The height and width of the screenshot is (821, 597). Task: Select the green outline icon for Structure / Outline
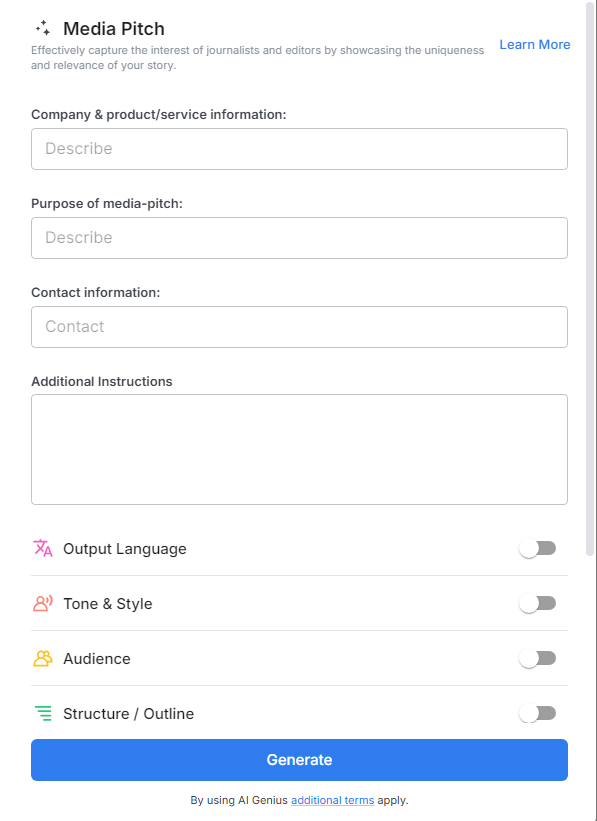coord(41,713)
